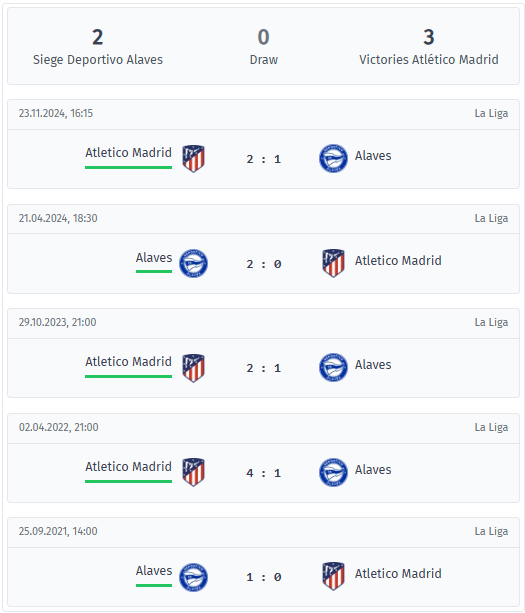This screenshot has height=613, width=525.
Task: Click La Liga label on 29.10.2023 match
Action: pos(491,323)
